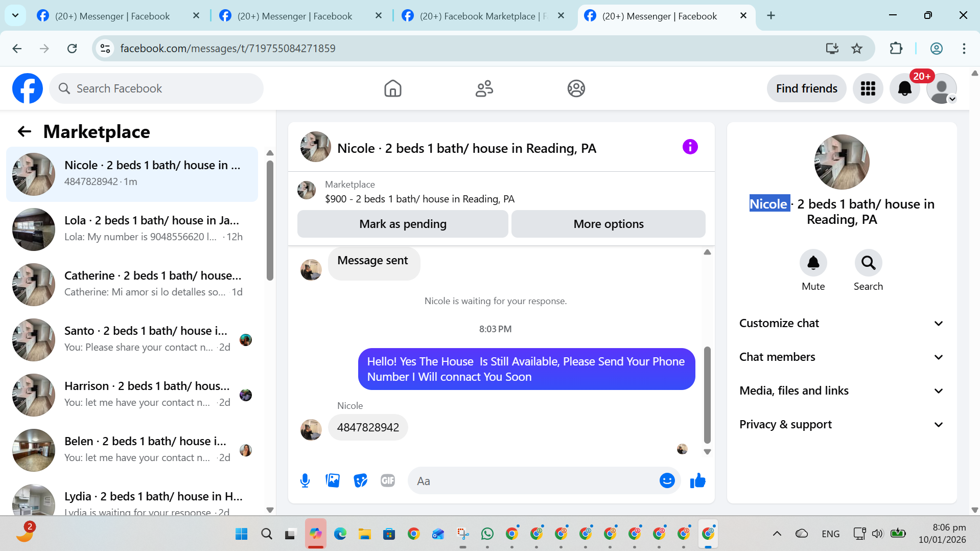980x551 pixels.
Task: Attach a photo using the image icon
Action: 333,480
